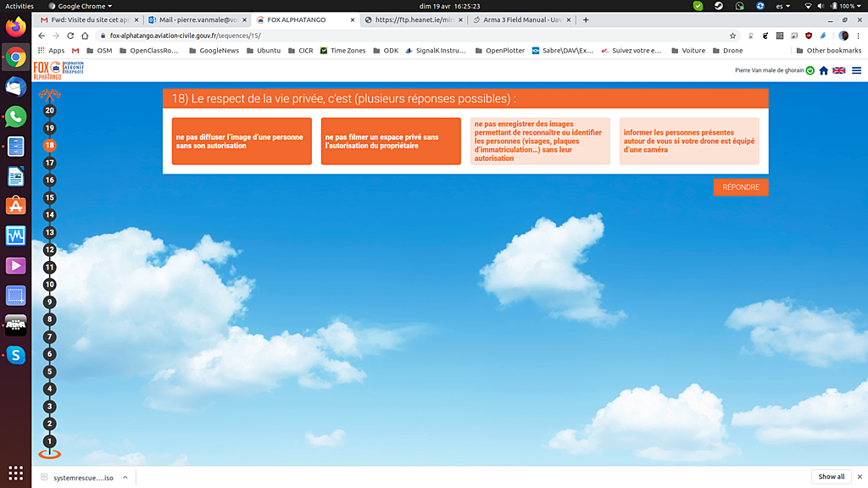Select answer 'informer les personnes présentes'
868x488 pixels.
689,141
